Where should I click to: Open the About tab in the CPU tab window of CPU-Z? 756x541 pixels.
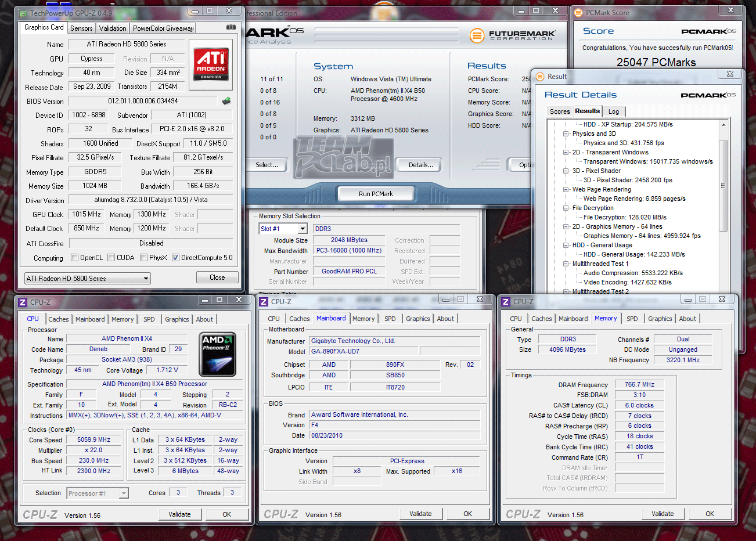pos(204,319)
